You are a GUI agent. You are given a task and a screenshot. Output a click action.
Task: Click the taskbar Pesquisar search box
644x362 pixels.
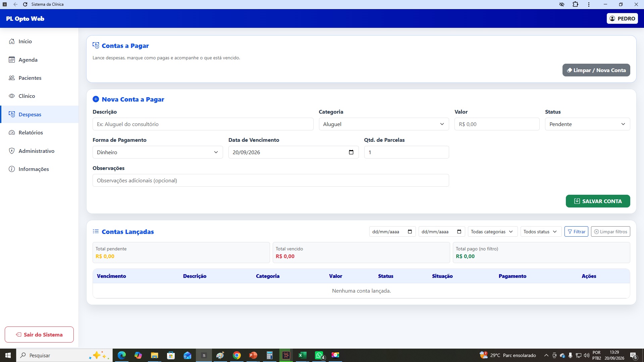[x=64, y=355]
